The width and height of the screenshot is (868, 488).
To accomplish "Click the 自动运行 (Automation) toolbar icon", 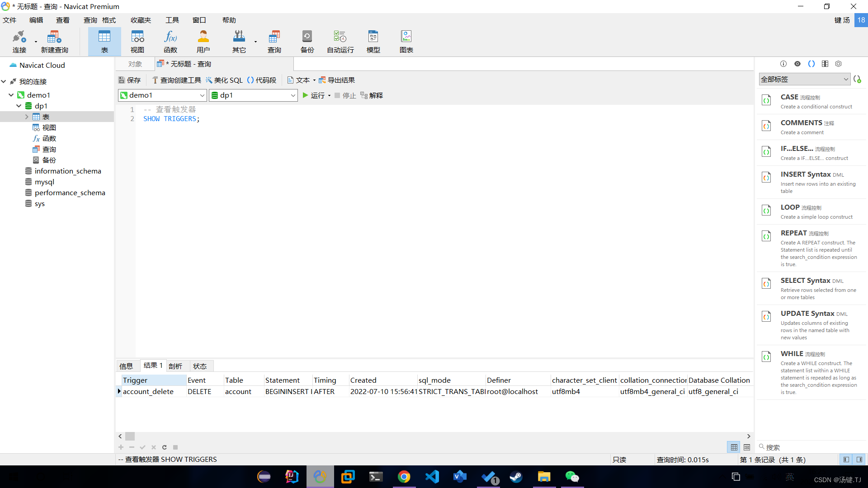I will (x=340, y=41).
